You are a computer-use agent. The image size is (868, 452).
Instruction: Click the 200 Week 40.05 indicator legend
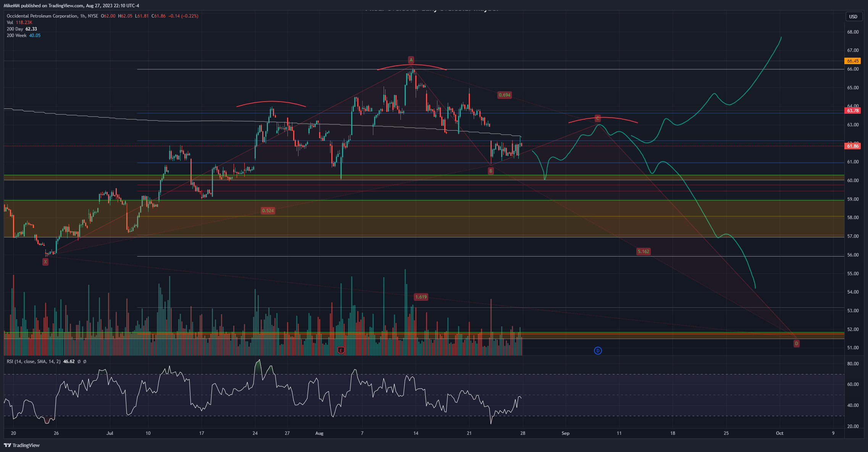click(x=24, y=36)
